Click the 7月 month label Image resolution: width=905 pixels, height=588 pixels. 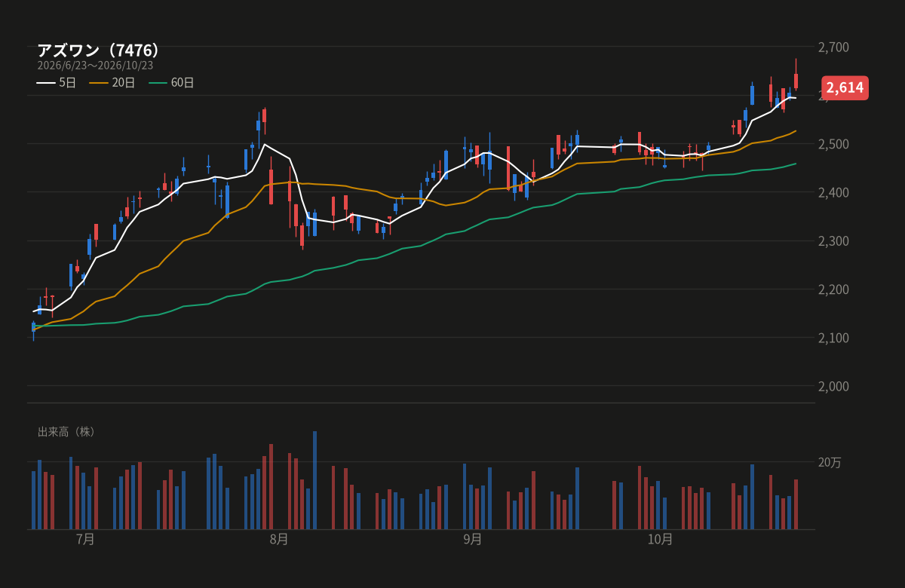click(85, 539)
